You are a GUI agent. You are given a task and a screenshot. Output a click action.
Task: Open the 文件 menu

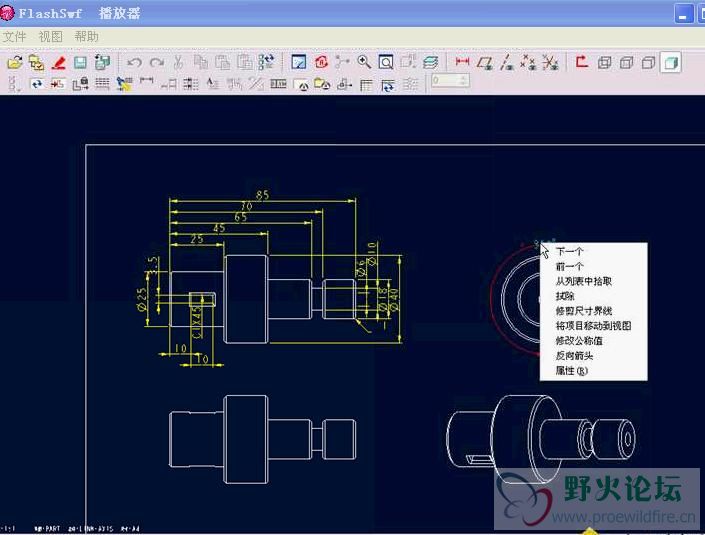[x=15, y=36]
